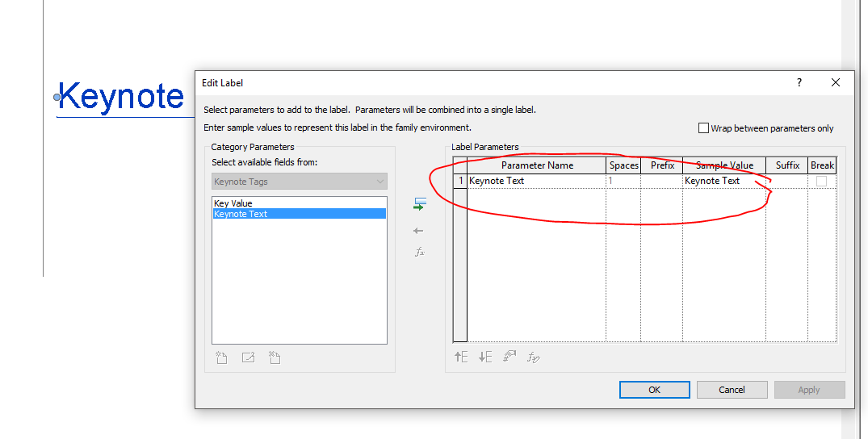Remove parameter from label (left arrow)
This screenshot has height=439, width=868.
(x=418, y=231)
